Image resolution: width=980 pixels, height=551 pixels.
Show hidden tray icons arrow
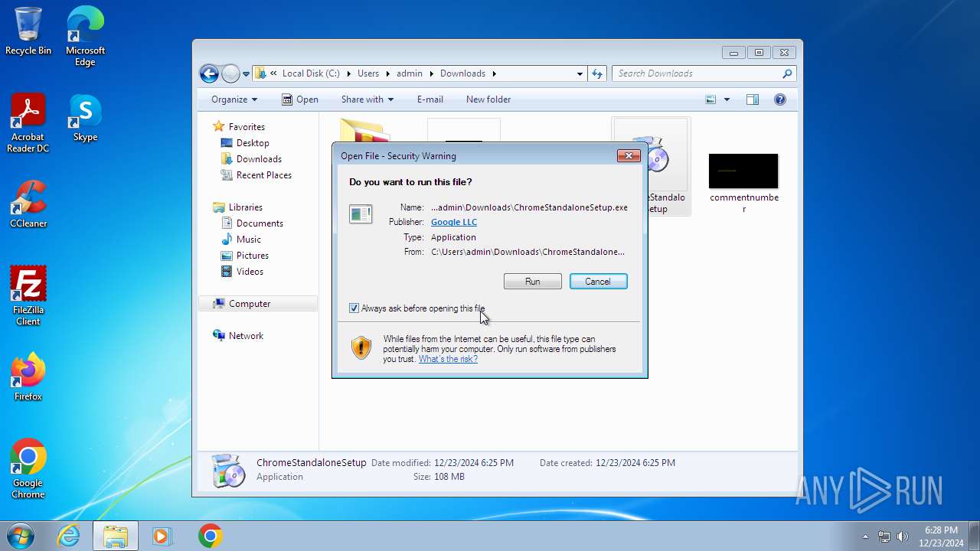point(865,536)
